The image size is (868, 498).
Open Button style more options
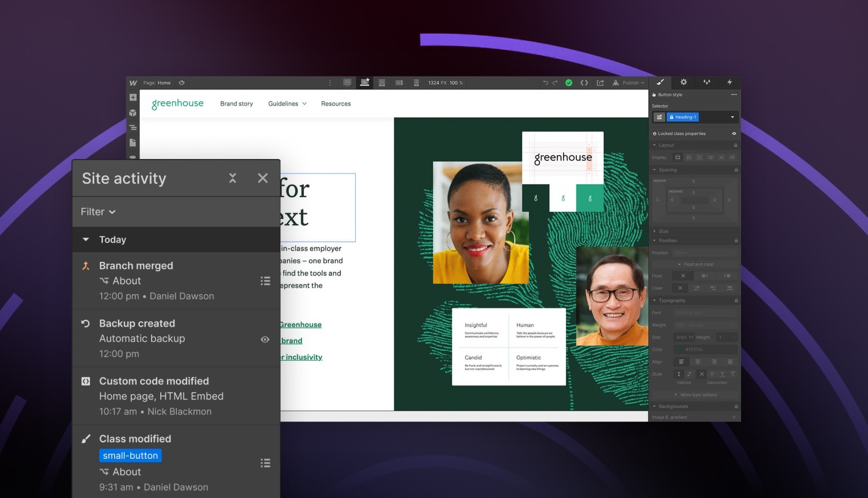coord(734,95)
